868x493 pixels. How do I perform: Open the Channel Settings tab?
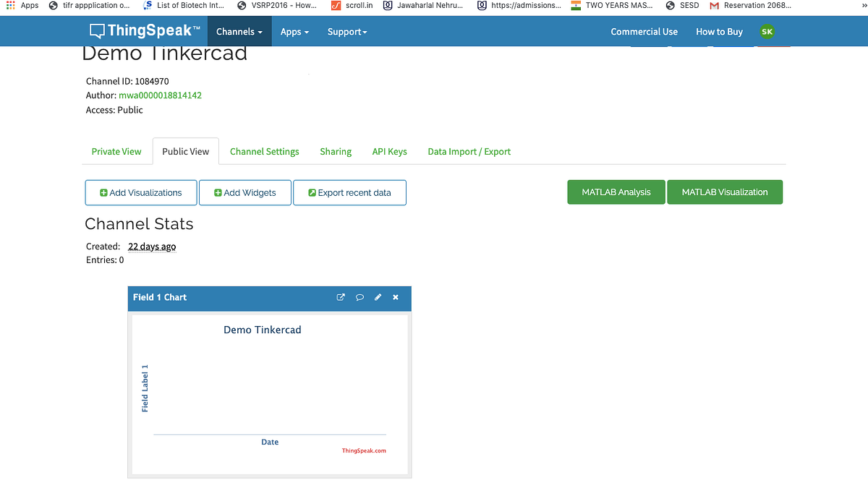click(264, 151)
